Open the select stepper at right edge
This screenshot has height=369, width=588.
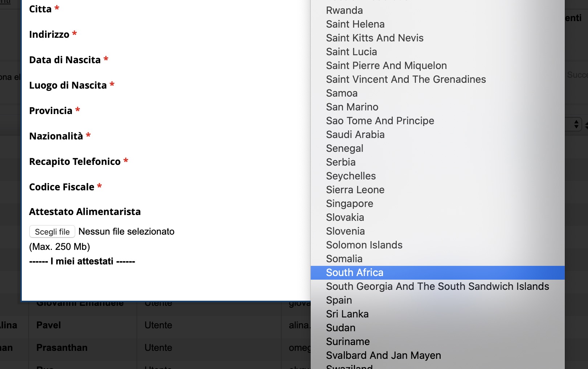pyautogui.click(x=576, y=124)
